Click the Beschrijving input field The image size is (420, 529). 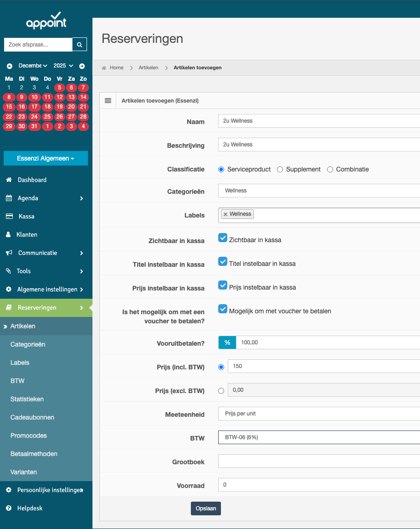click(x=319, y=145)
